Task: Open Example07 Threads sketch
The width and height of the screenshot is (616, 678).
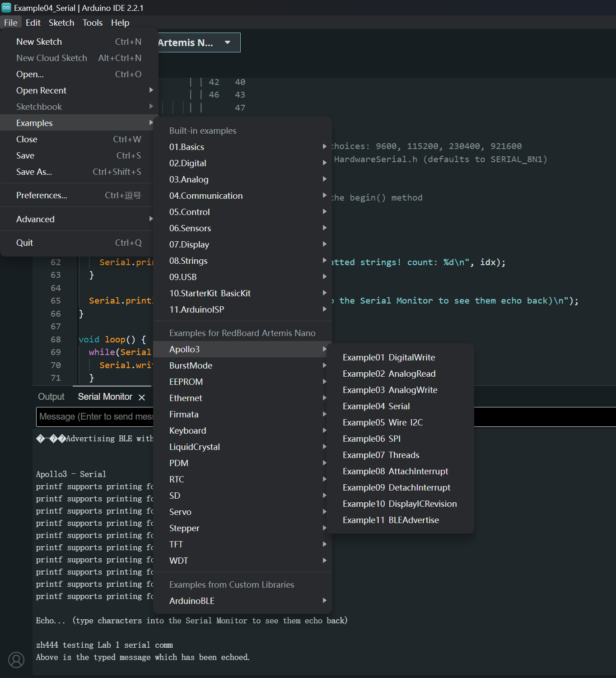Action: [400, 455]
